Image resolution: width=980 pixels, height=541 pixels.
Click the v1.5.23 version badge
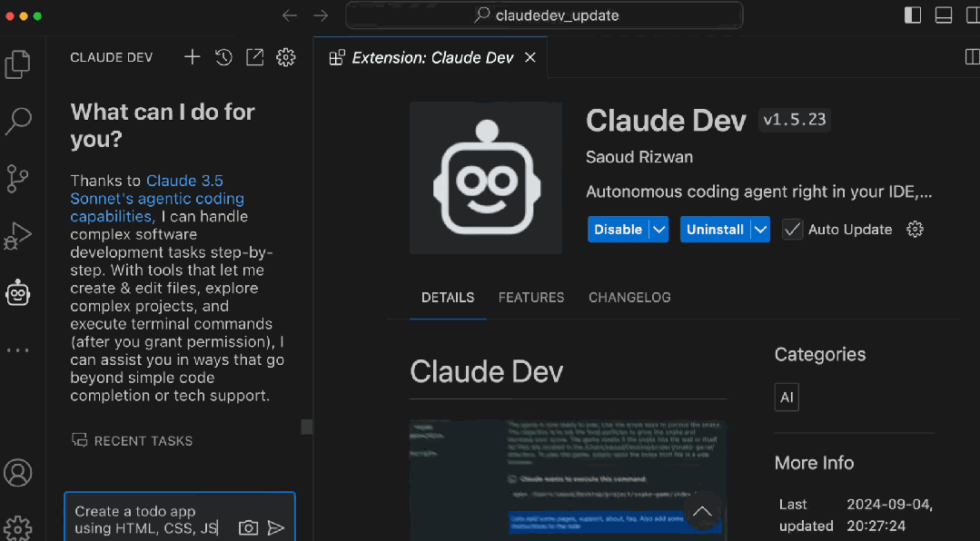click(x=795, y=119)
